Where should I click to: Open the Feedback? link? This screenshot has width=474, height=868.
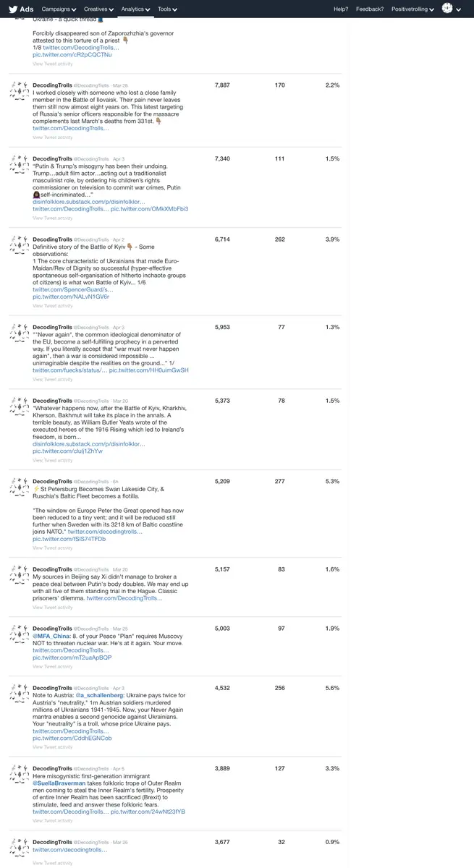coord(370,9)
